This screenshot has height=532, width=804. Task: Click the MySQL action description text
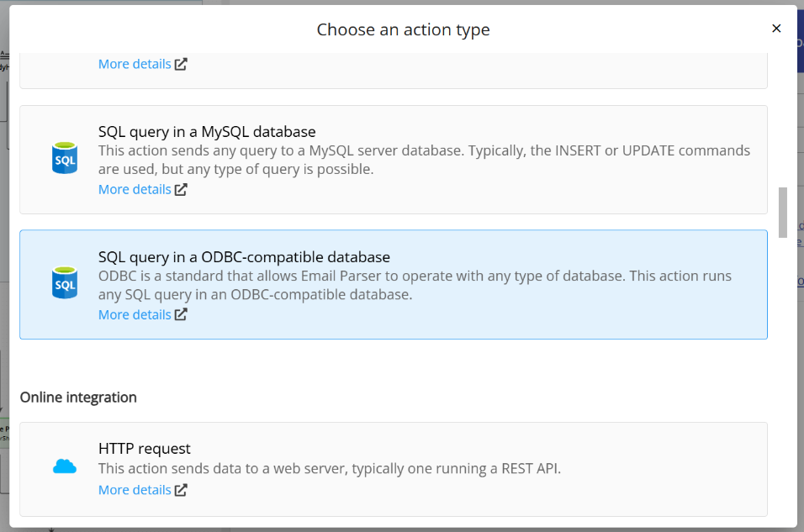[424, 160]
